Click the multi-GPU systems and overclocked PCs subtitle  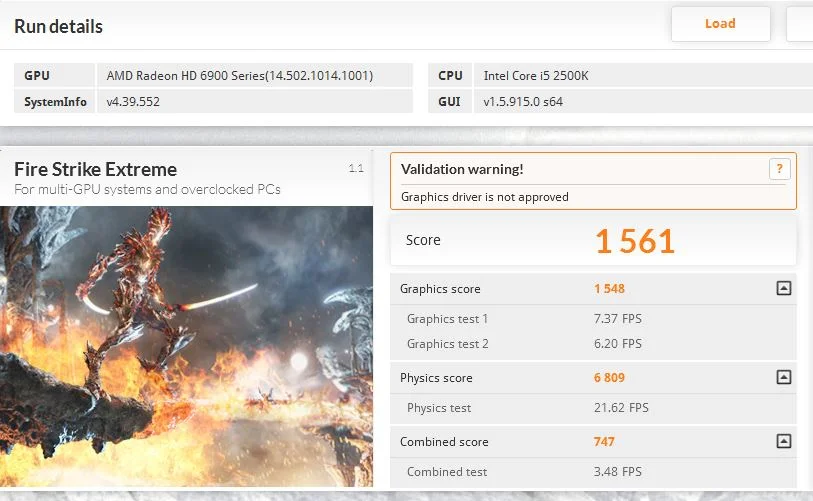pyautogui.click(x=147, y=189)
